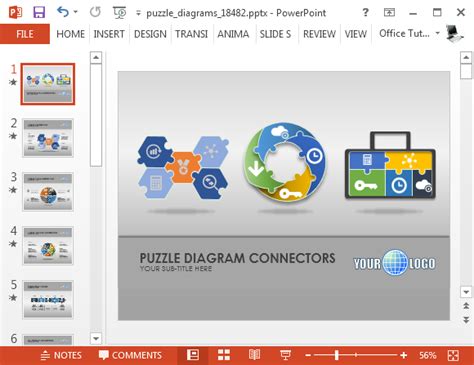The height and width of the screenshot is (365, 474).
Task: Switch to the DESIGN tab
Action: (150, 34)
